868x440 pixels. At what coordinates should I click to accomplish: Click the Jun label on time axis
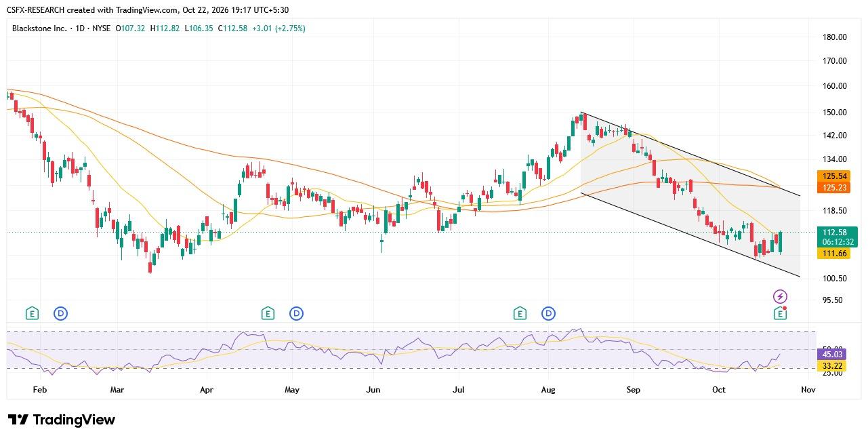373,390
